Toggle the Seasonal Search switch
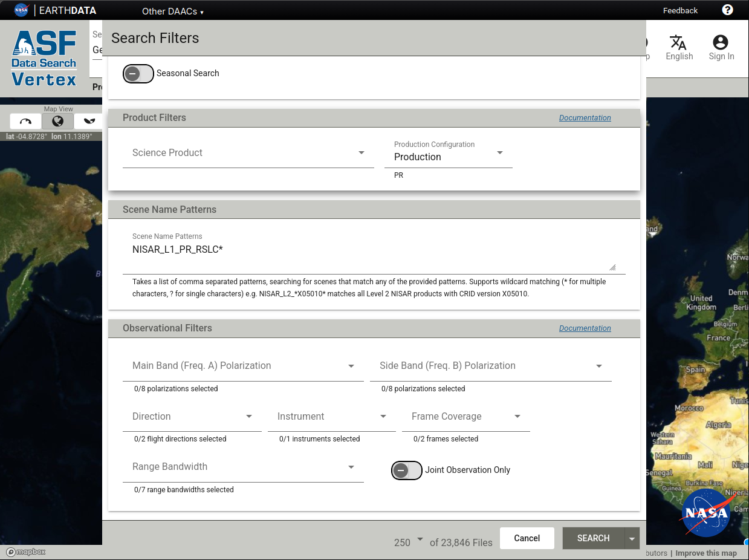749x560 pixels. [x=138, y=74]
